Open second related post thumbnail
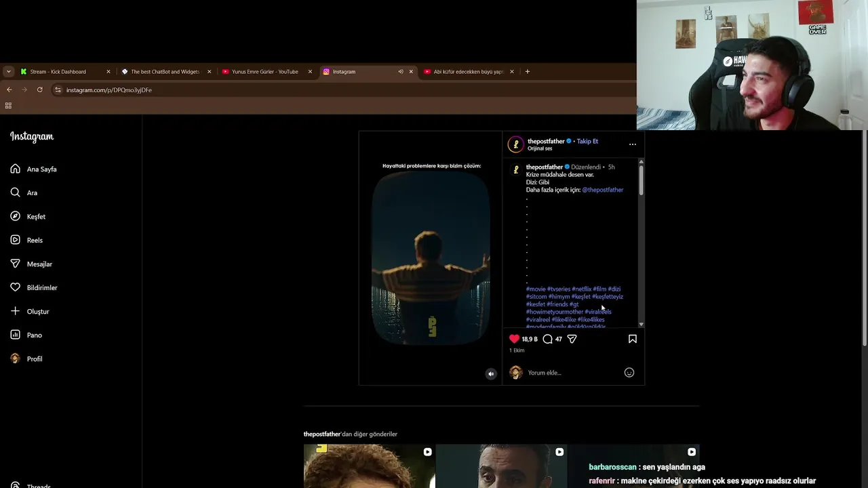868x488 pixels. coord(501,466)
